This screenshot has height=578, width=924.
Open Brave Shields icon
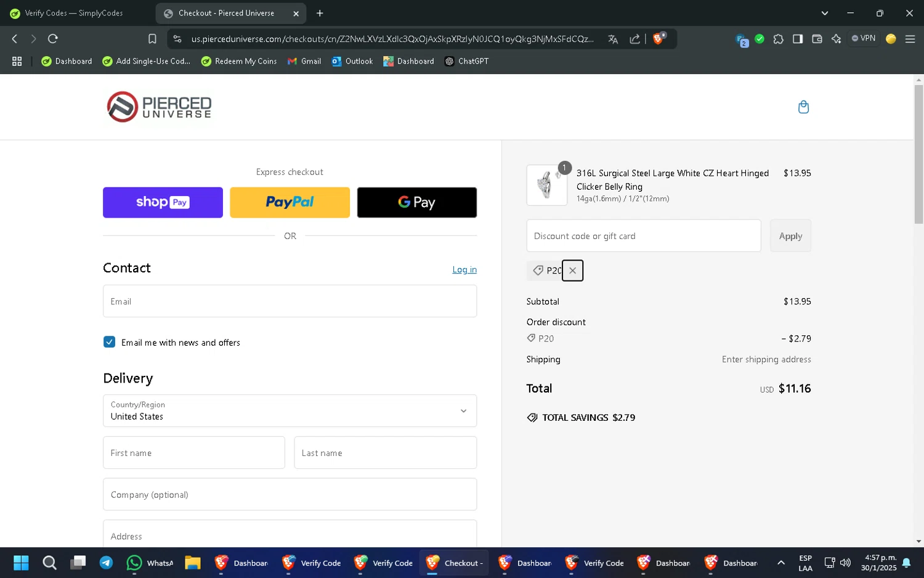[x=659, y=38]
